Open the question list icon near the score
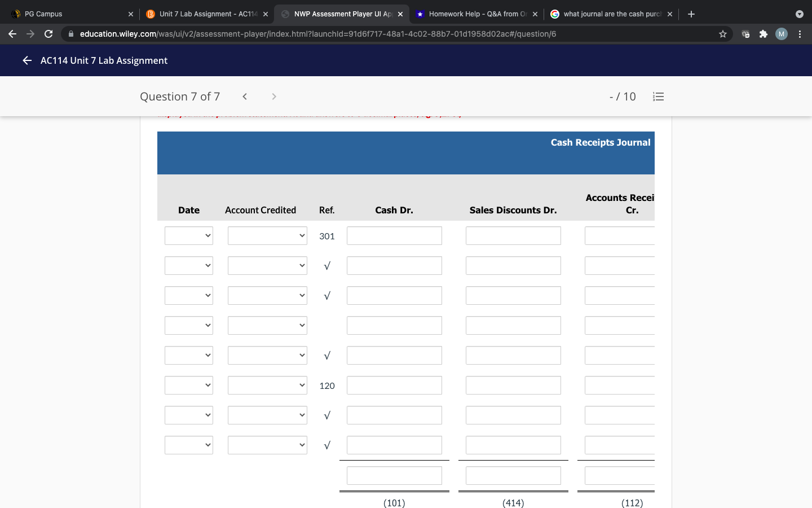 [x=658, y=97]
